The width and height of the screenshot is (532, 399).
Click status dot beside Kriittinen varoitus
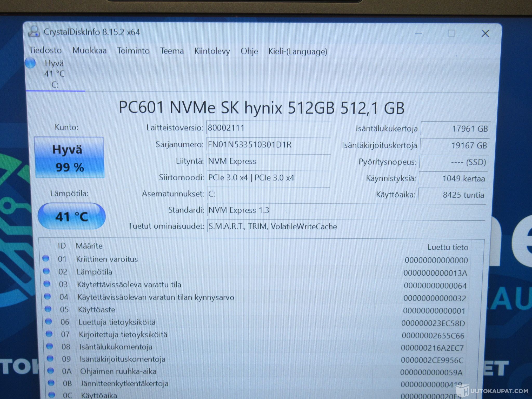46,258
